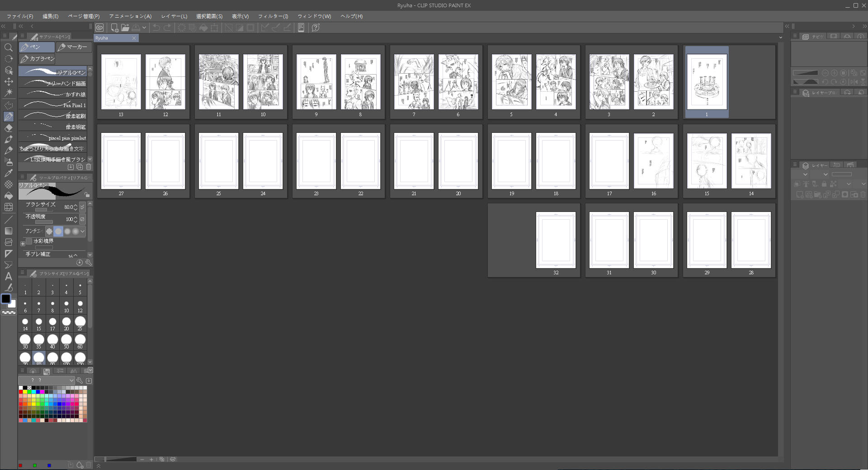The height and width of the screenshot is (470, 868).
Task: Select the transparent color swatch
Action: (x=9, y=312)
